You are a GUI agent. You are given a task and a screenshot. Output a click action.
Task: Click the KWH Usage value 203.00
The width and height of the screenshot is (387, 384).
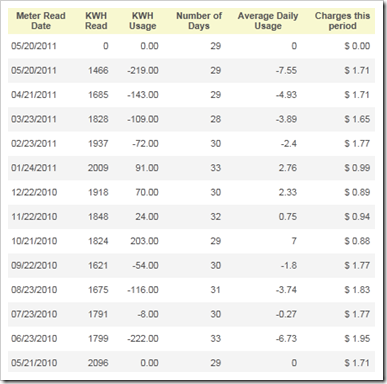(x=144, y=241)
